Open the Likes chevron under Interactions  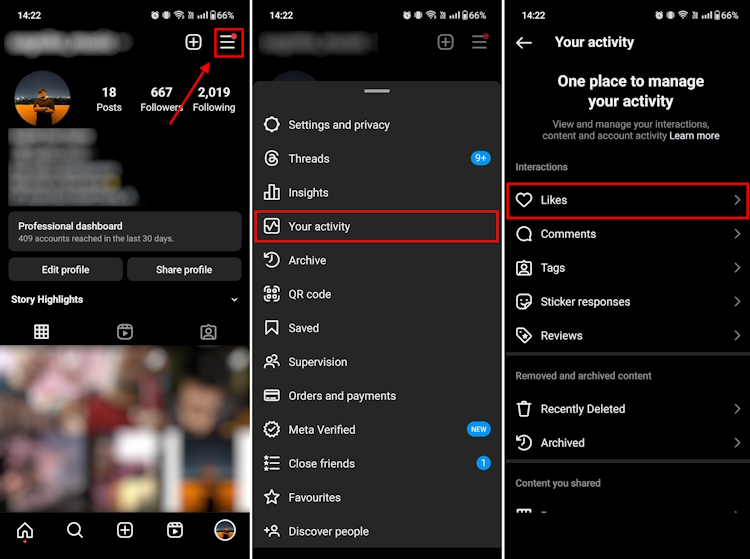tap(737, 200)
